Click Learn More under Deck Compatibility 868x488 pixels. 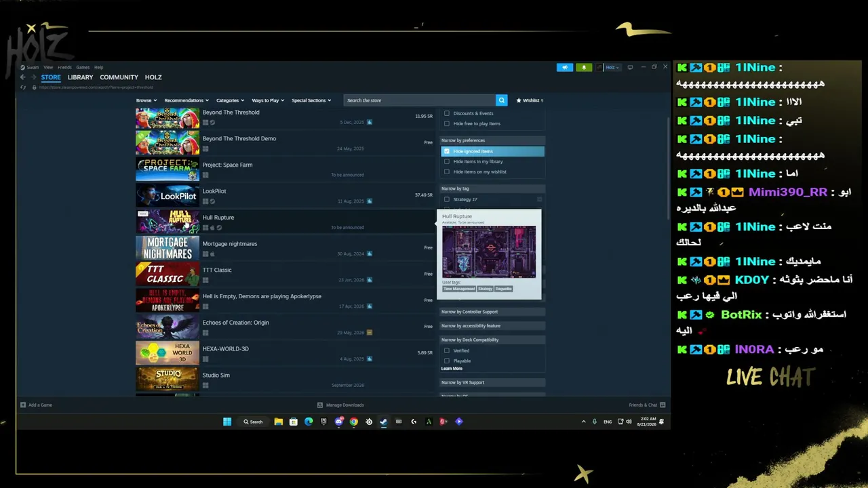(452, 369)
